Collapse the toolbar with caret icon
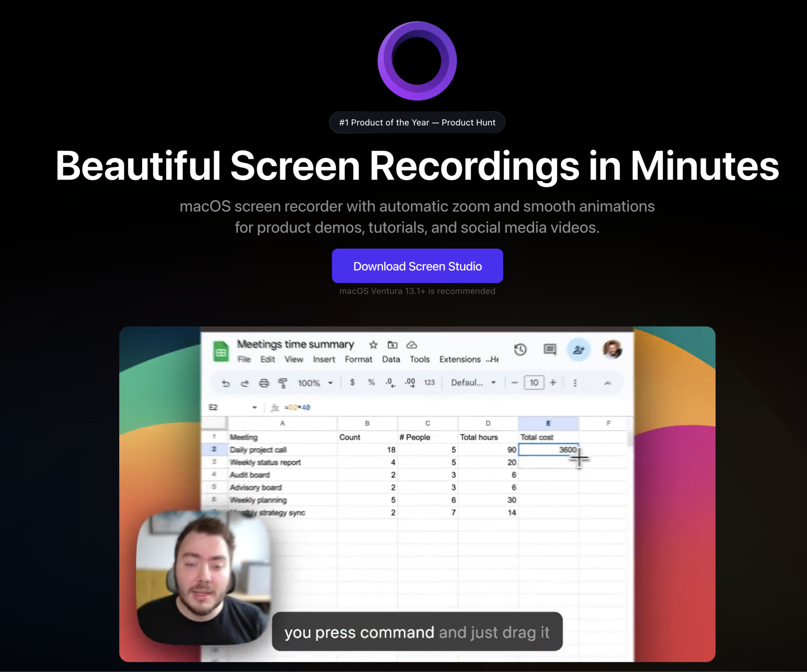This screenshot has height=672, width=807. [607, 383]
